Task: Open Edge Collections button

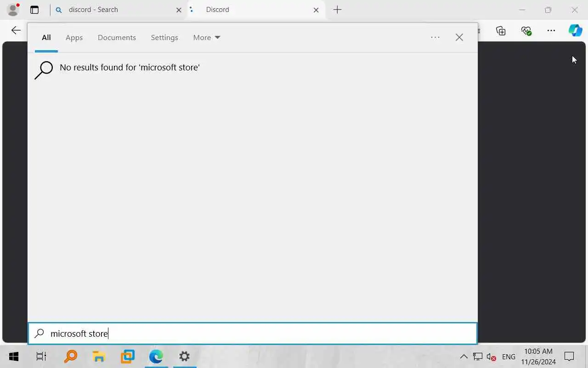Action: (x=501, y=31)
